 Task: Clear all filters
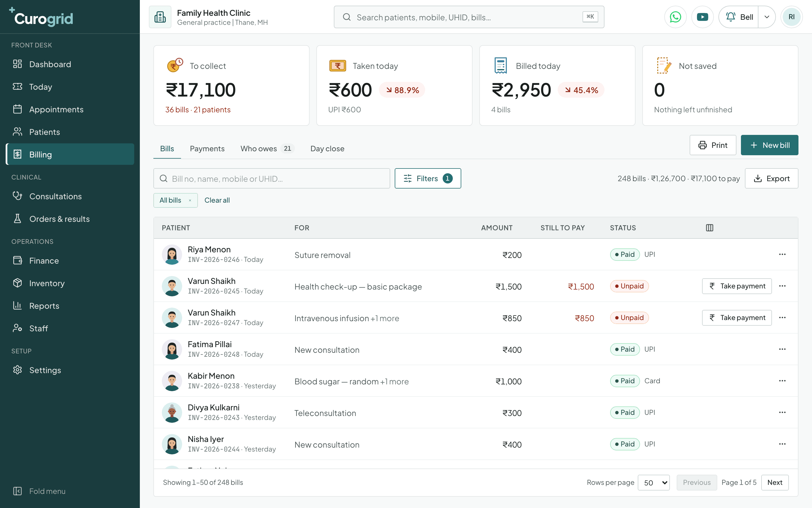coord(217,200)
